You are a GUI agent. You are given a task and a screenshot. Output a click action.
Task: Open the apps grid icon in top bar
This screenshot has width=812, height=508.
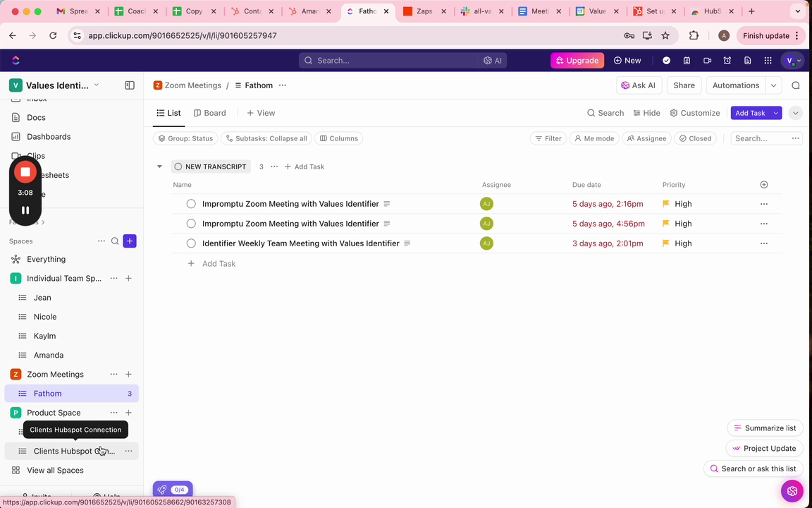tap(768, 61)
